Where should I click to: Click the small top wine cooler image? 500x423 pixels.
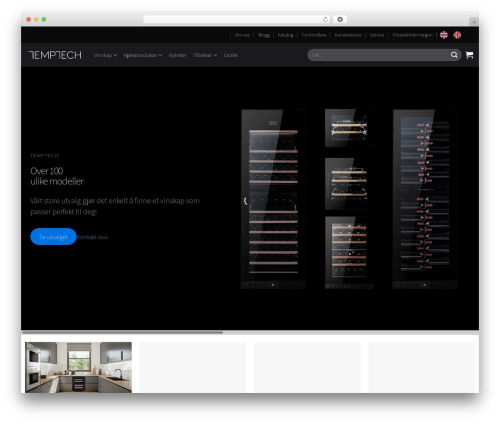coord(349,128)
